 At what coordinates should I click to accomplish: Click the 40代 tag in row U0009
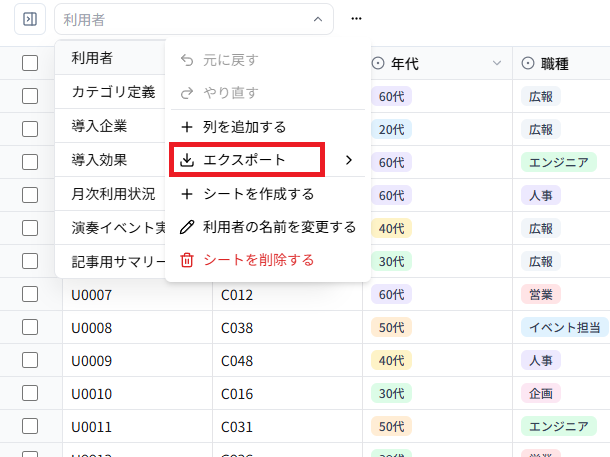391,361
